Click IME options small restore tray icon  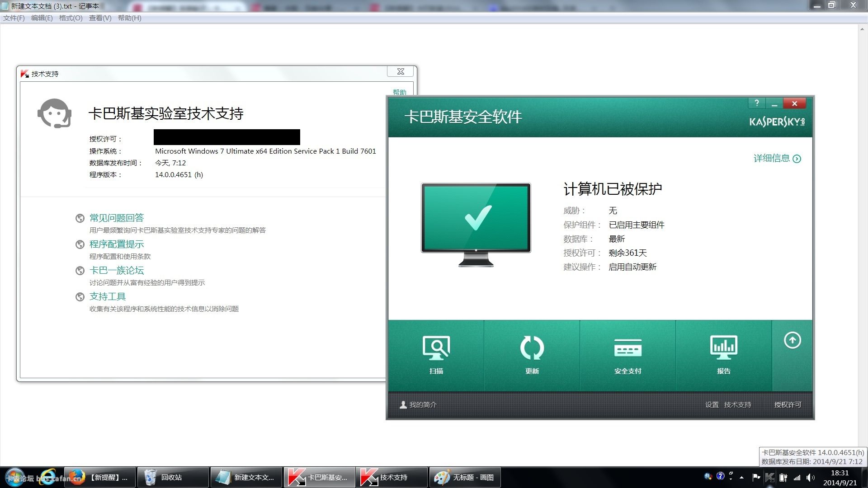[x=731, y=473]
